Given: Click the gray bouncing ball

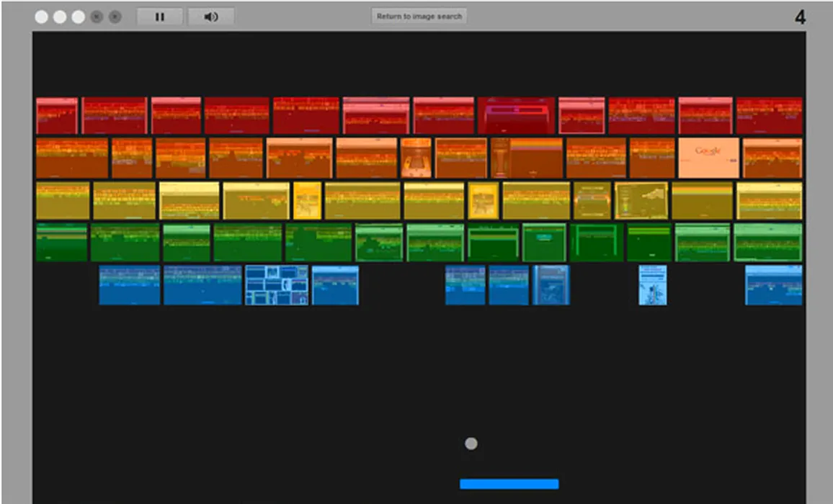Looking at the screenshot, I should tap(471, 444).
